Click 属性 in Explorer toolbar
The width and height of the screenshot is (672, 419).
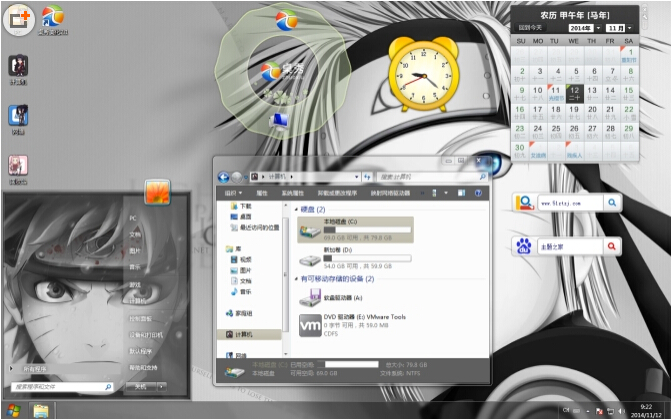tap(262, 193)
